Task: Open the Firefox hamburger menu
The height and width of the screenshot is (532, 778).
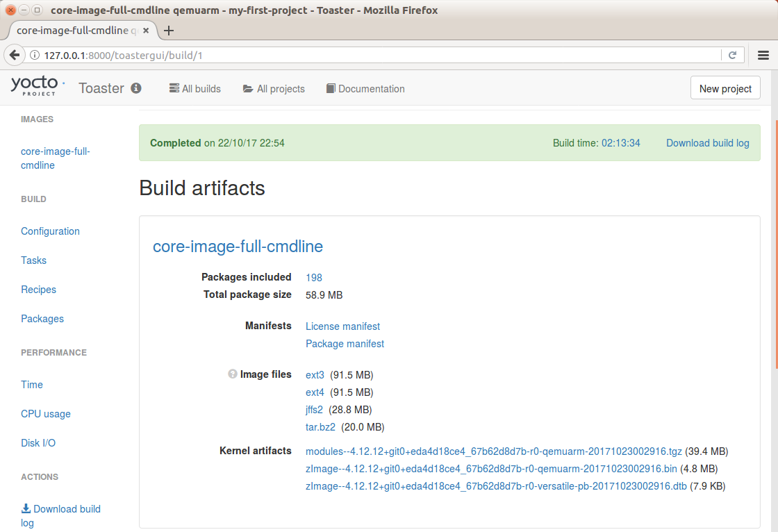Action: coord(763,55)
